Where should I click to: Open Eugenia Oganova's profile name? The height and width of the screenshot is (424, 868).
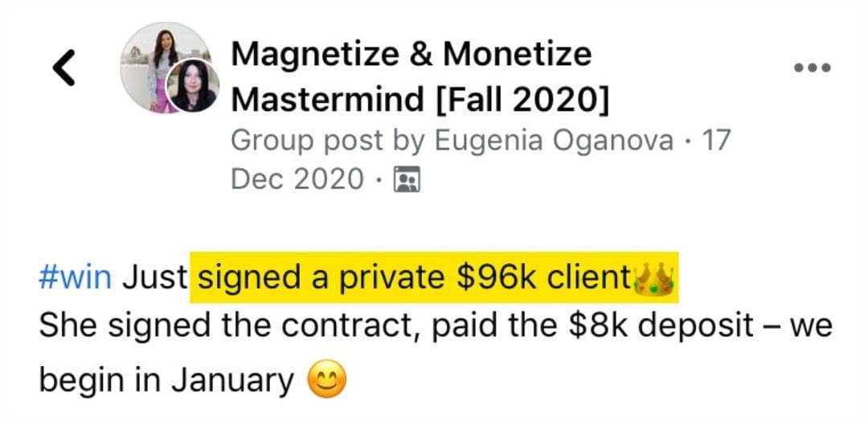point(554,140)
